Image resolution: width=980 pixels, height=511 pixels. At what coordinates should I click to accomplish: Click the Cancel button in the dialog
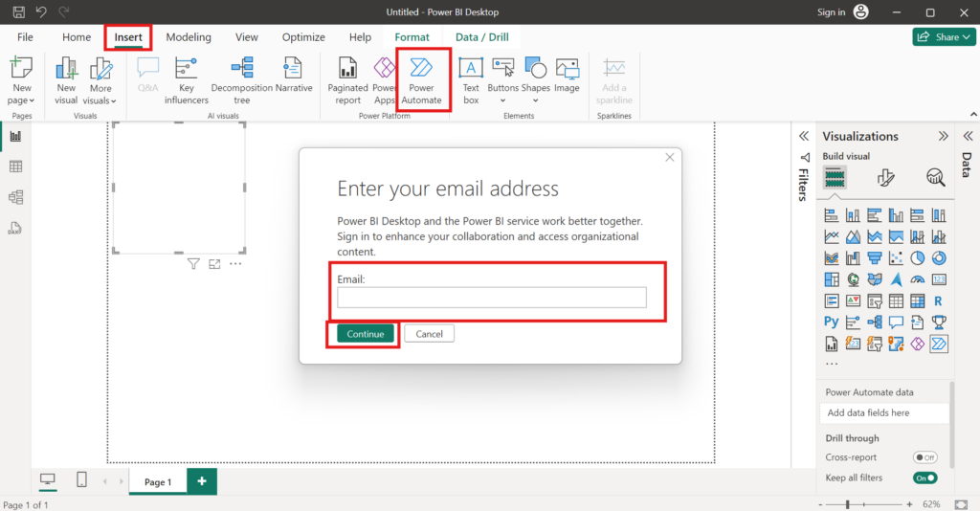[429, 334]
